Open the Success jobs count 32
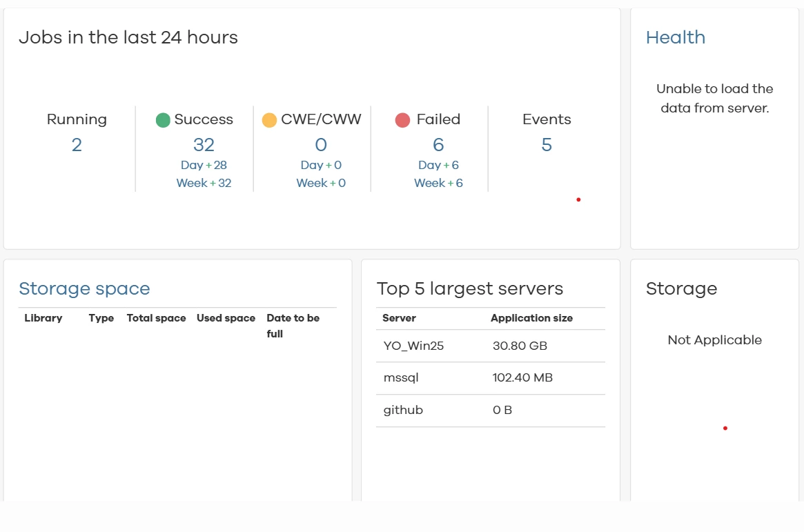Image resolution: width=804 pixels, height=532 pixels. click(204, 145)
